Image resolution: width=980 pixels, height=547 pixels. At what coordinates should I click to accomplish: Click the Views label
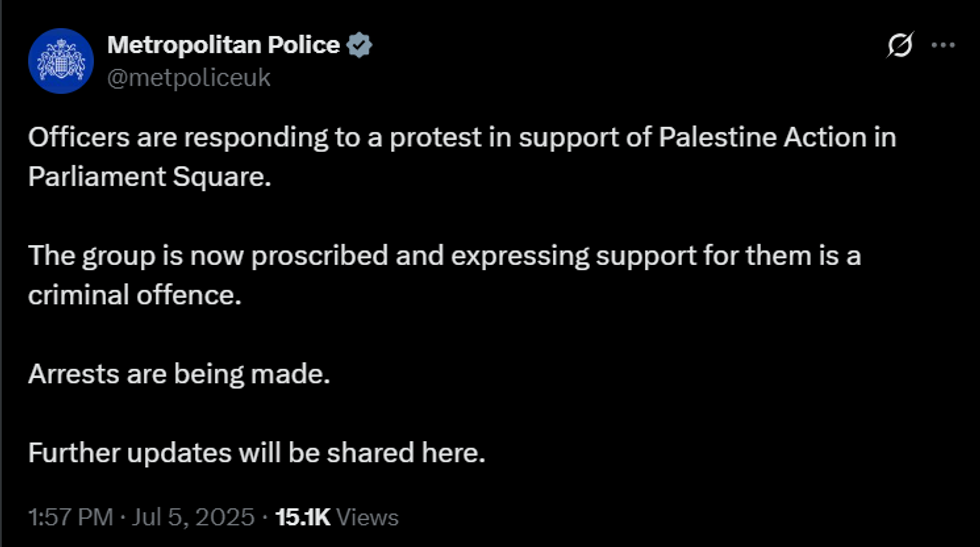pyautogui.click(x=367, y=517)
